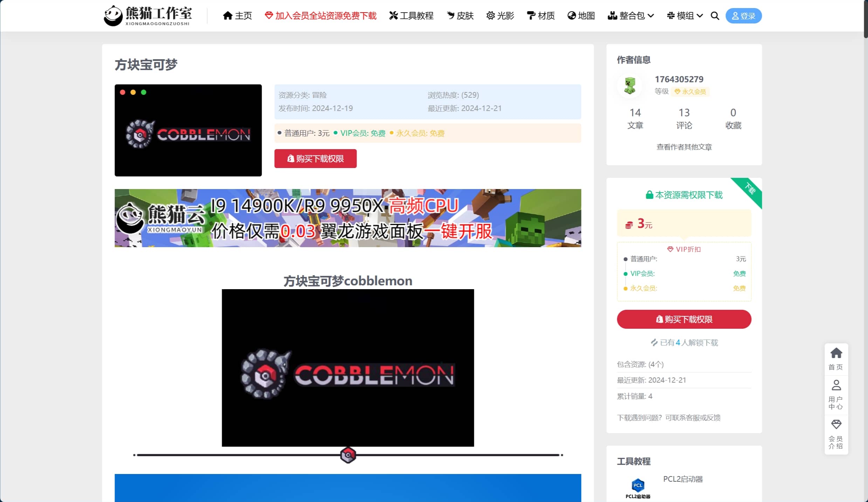Click the green lock icon beside 本资源需权限下载
This screenshot has height=502, width=868.
[x=649, y=195]
